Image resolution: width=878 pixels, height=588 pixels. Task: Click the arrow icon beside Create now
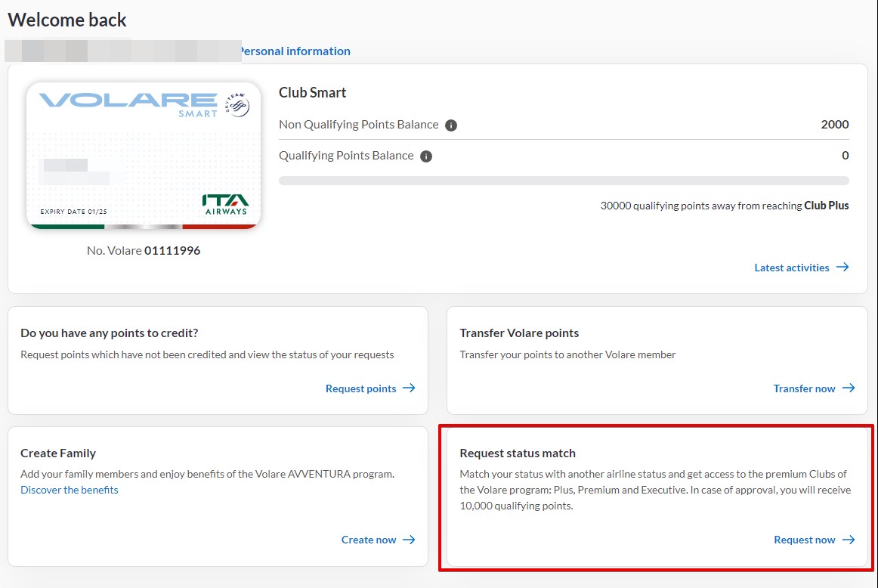click(x=409, y=540)
